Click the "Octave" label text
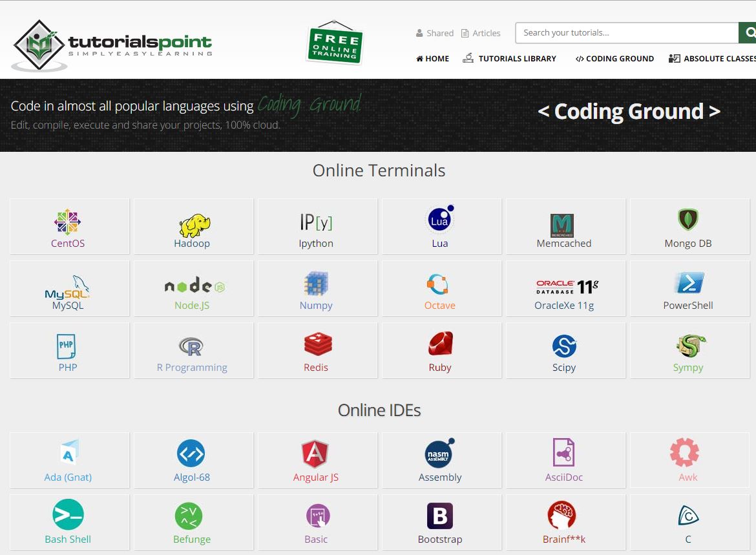This screenshot has height=555, width=756. (440, 305)
